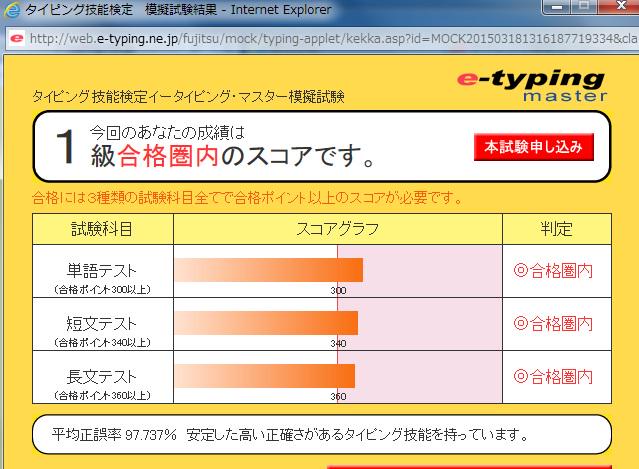Screen dimensions: 639x469
Task: Click the 単語テスト row label
Action: [102, 271]
